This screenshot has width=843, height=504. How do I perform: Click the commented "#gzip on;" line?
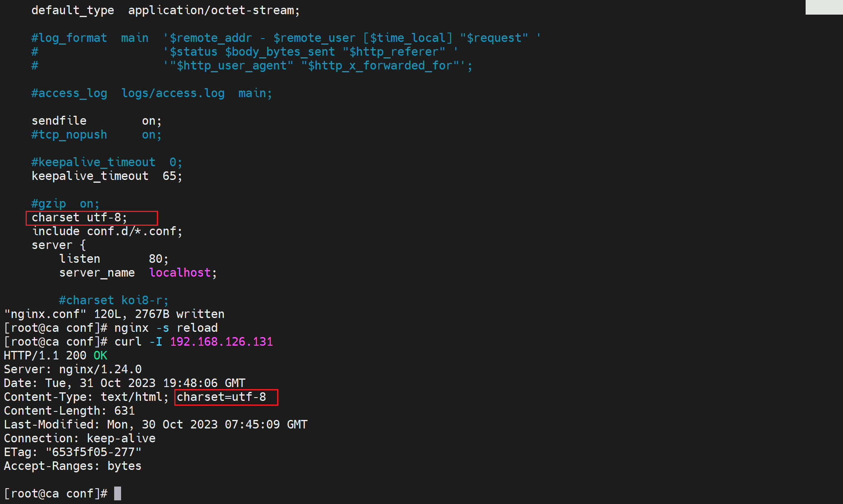click(x=65, y=203)
